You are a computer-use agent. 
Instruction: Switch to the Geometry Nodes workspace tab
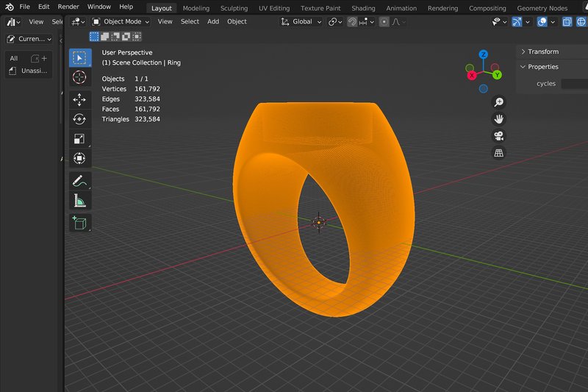[x=542, y=8]
